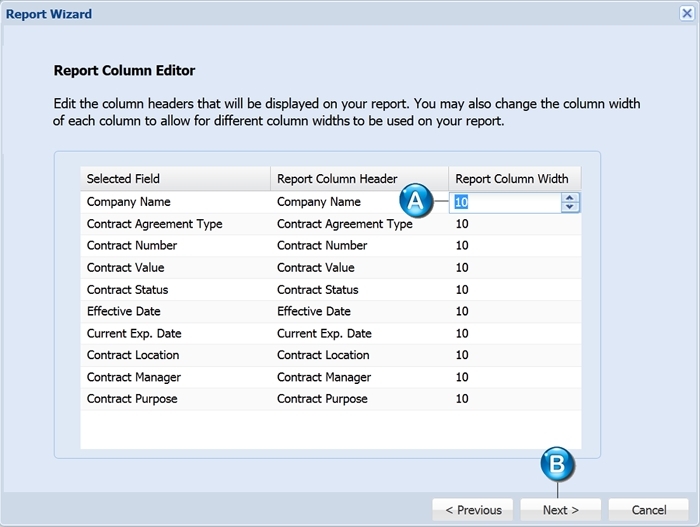Edit Effective Date report header cell
The height and width of the screenshot is (527, 700).
coord(359,311)
